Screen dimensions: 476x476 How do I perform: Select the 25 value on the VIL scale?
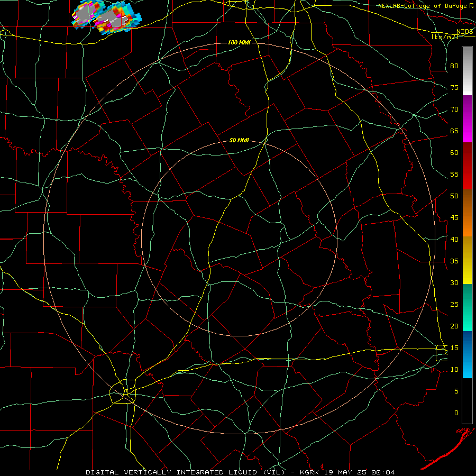454,305
